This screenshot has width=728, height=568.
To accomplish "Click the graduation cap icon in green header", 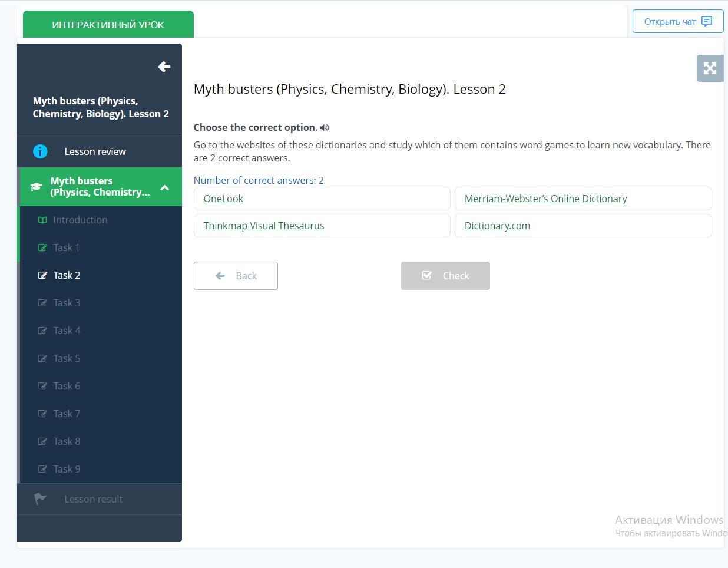I will (36, 187).
